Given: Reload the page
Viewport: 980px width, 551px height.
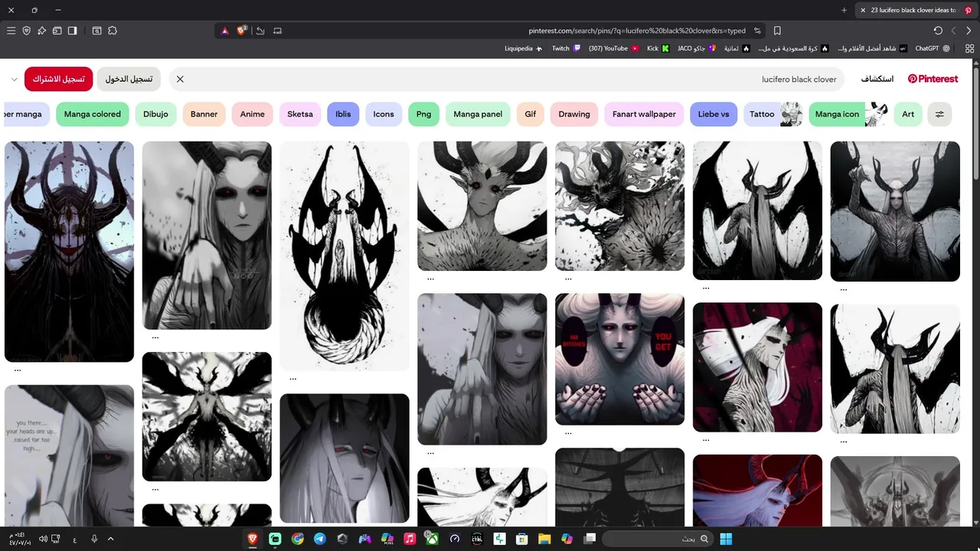Looking at the screenshot, I should pyautogui.click(x=938, y=31).
